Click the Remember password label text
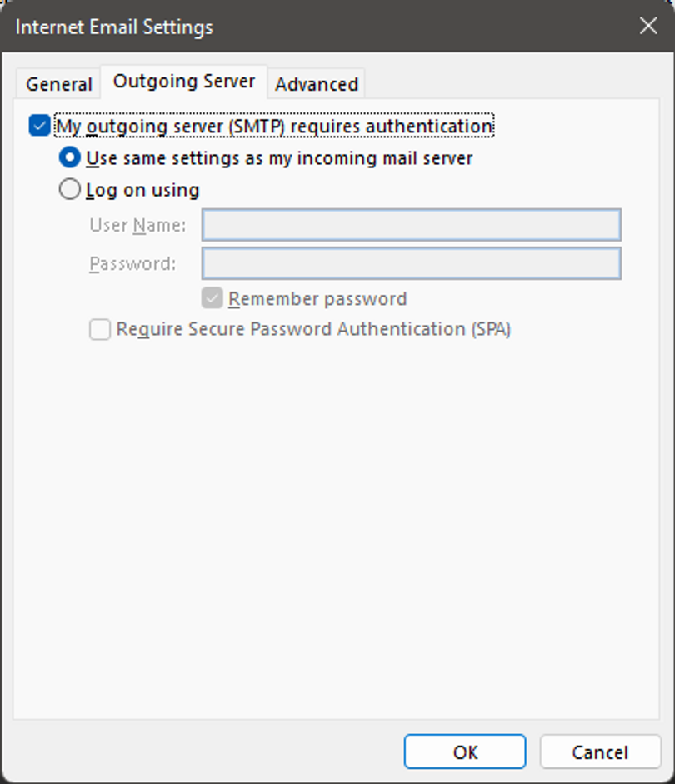Image resolution: width=675 pixels, height=784 pixels. click(317, 299)
